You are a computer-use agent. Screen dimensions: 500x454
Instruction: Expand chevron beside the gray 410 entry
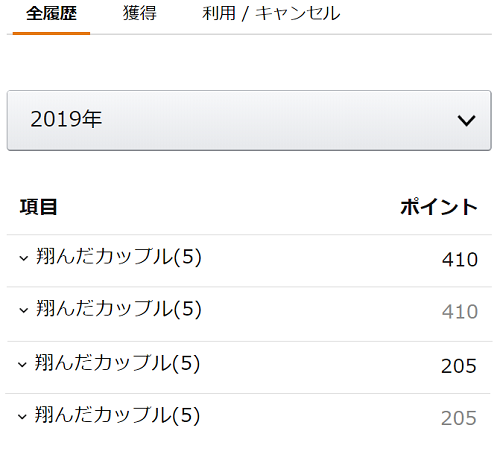coord(23,311)
